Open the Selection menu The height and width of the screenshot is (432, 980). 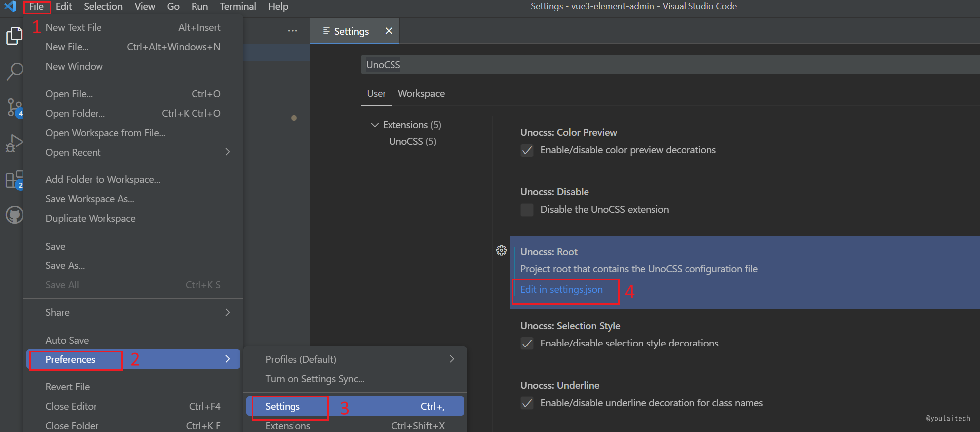(103, 6)
